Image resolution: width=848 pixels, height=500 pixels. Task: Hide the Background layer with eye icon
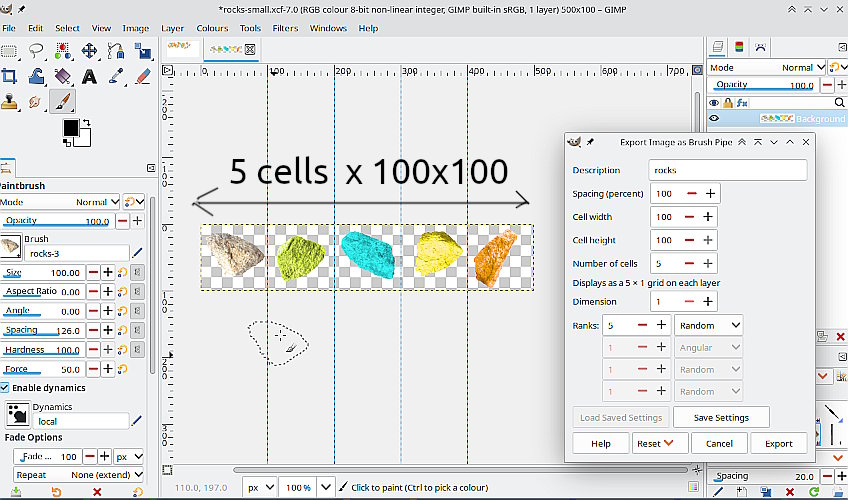click(714, 119)
